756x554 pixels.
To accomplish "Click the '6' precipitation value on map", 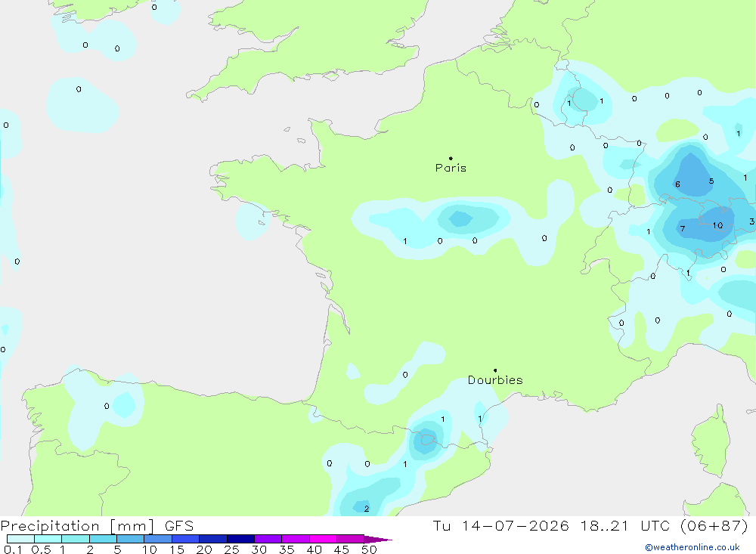I will click(677, 184).
